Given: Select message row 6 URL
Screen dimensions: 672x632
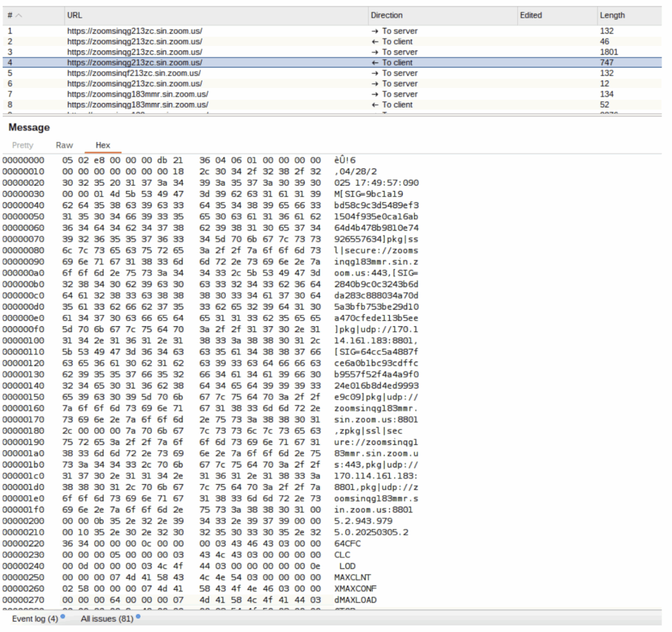Looking at the screenshot, I should pos(135,83).
